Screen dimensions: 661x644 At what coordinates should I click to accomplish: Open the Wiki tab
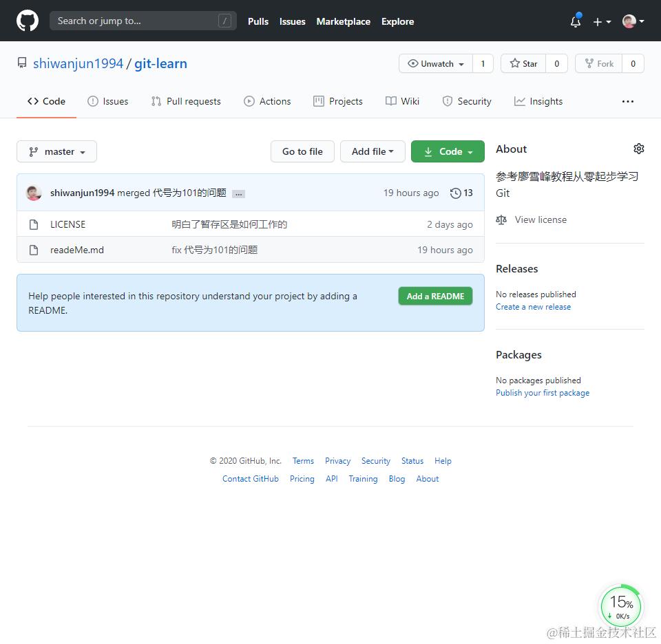(403, 102)
